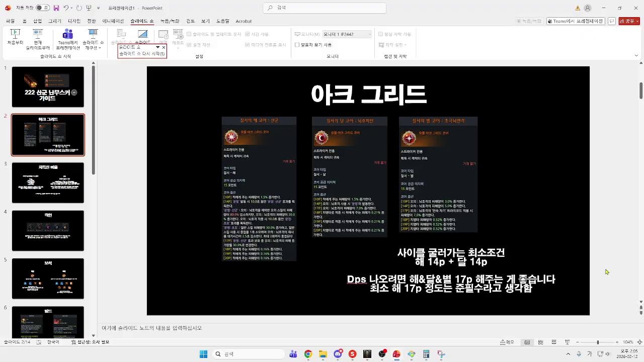Switch to Slide Sorter view icon
Viewport: 644px width, 362px height.
(541, 342)
